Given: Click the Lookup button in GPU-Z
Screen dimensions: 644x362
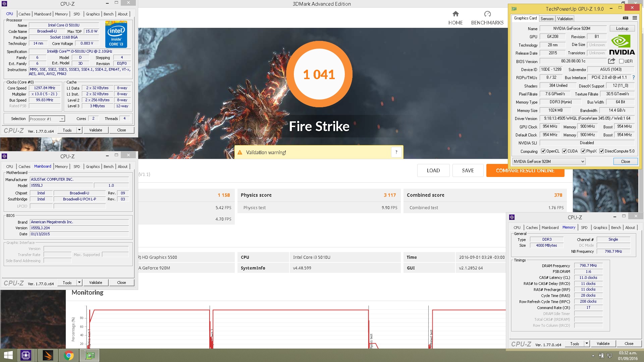Looking at the screenshot, I should point(622,28).
